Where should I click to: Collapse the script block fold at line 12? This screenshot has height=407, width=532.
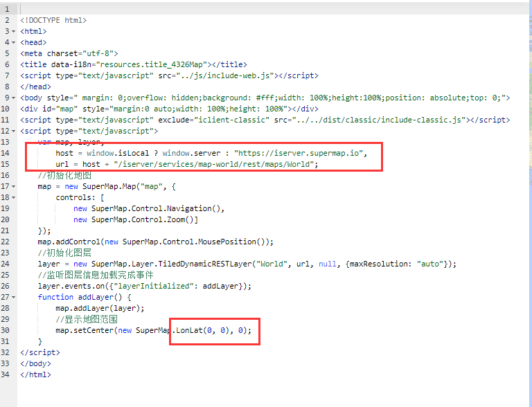(x=14, y=132)
